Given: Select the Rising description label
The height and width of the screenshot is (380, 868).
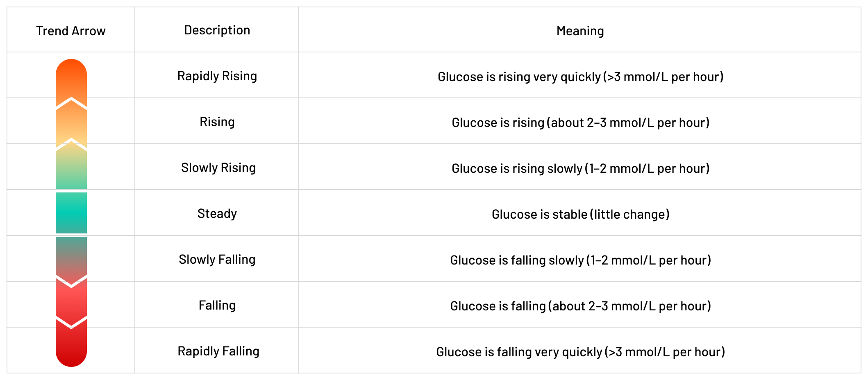Looking at the screenshot, I should [217, 122].
